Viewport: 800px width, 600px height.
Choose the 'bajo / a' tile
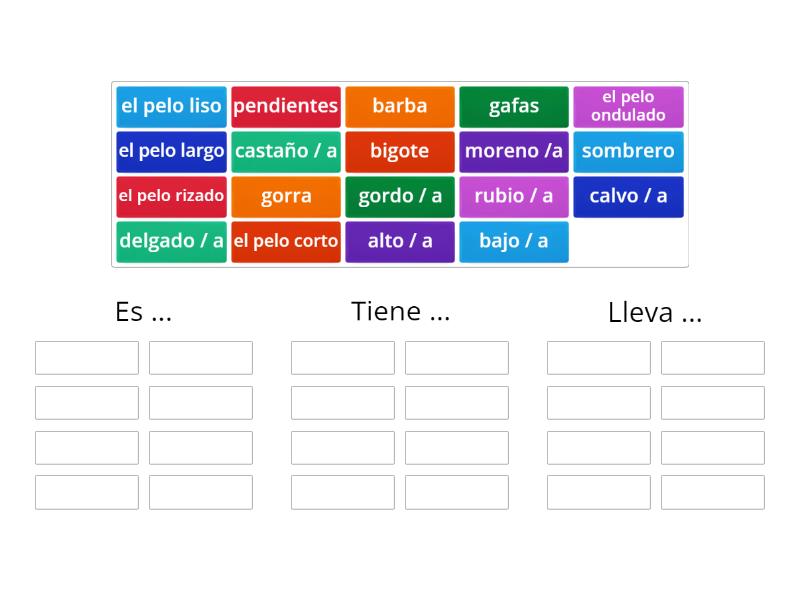coord(514,241)
